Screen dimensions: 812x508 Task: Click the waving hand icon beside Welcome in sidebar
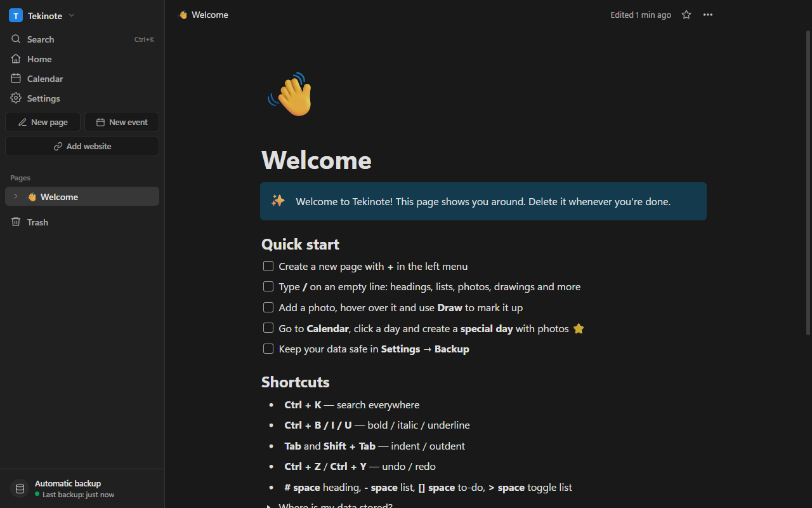[x=32, y=197]
